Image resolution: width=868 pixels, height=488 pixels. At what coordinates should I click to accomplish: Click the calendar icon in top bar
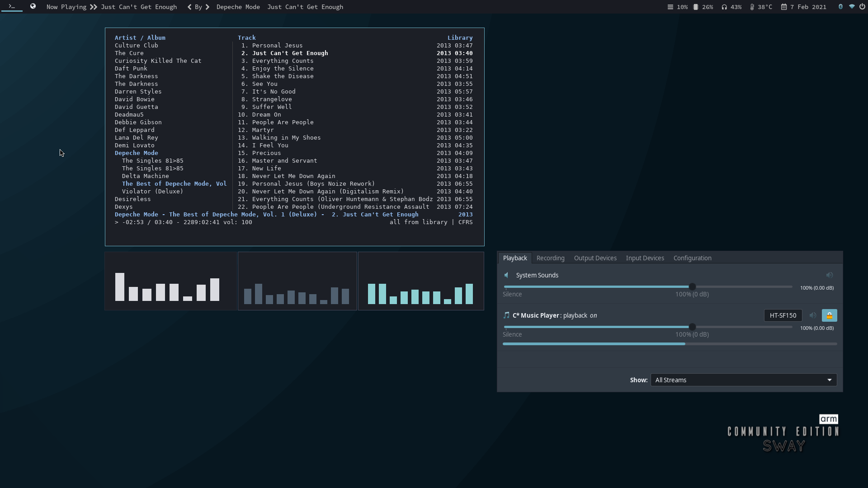[784, 7]
